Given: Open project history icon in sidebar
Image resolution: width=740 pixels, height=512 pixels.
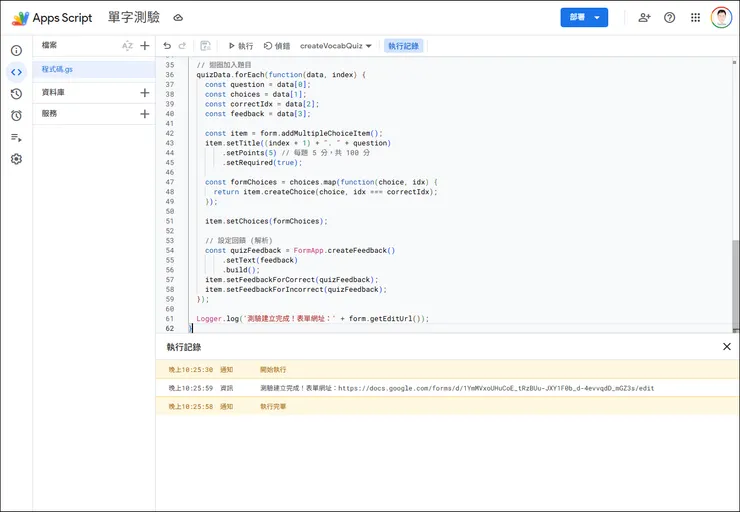Looking at the screenshot, I should 17,94.
